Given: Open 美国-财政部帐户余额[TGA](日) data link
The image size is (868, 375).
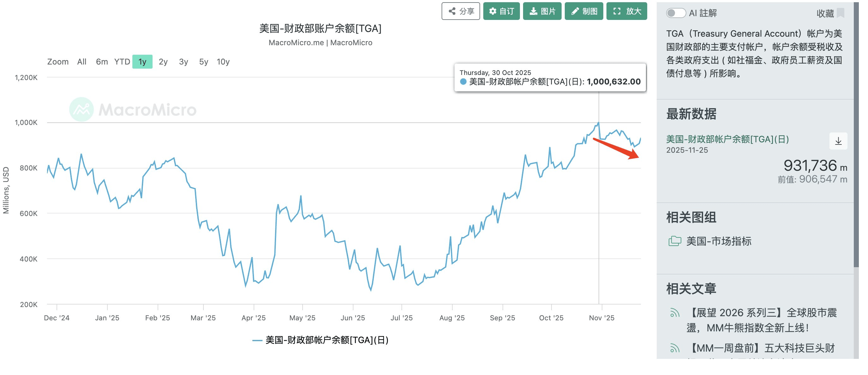Looking at the screenshot, I should [727, 139].
